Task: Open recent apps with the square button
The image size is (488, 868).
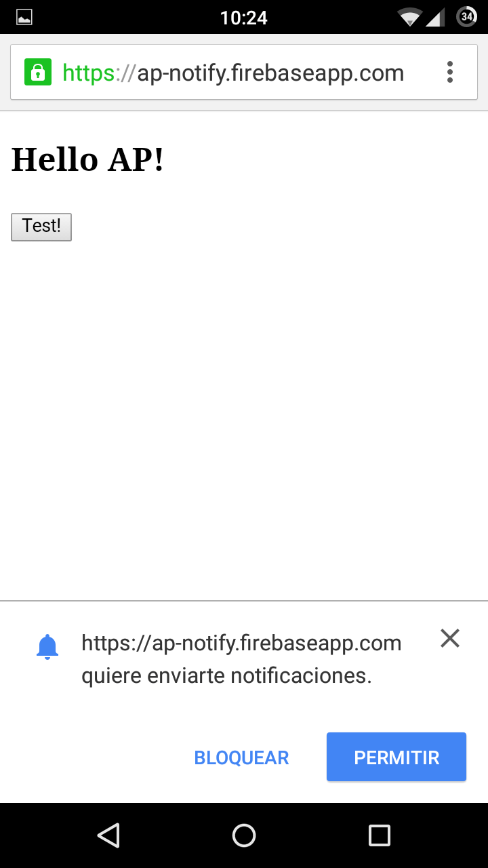Action: click(379, 835)
